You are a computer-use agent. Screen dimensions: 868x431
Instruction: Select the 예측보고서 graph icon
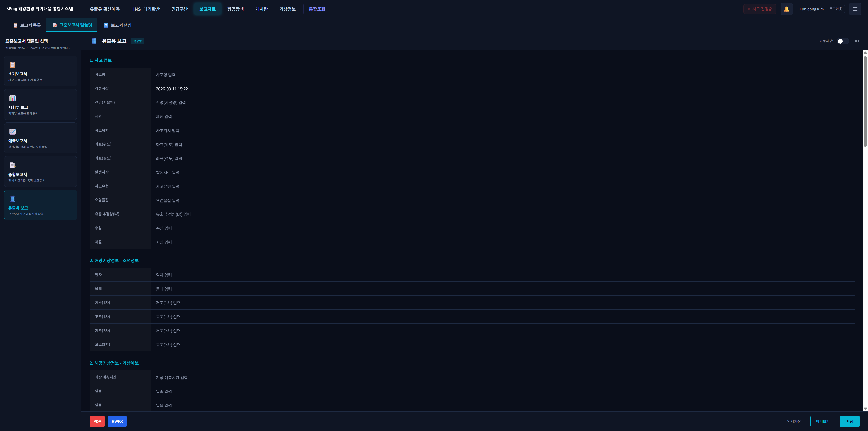(12, 132)
